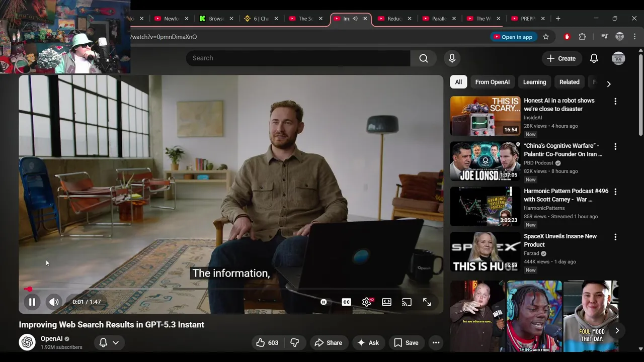Open a new browser tab with the plus
The image size is (644, 362).
click(558, 19)
